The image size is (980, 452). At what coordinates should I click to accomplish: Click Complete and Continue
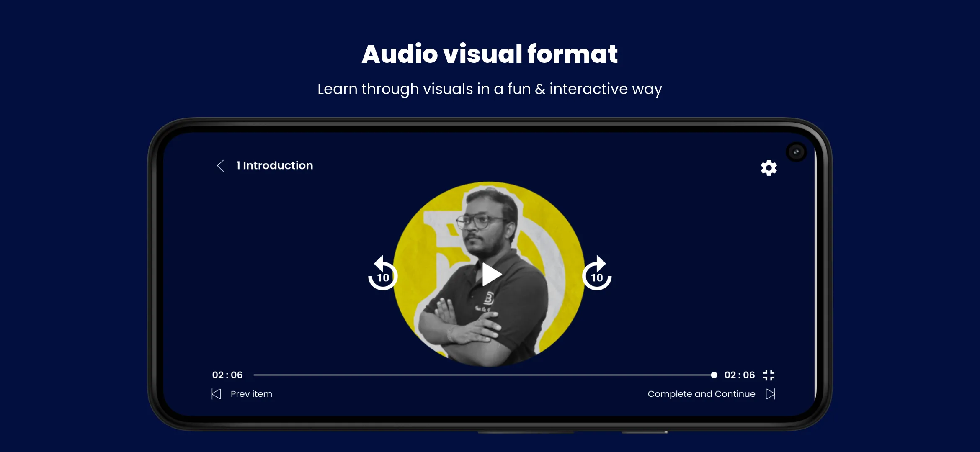701,394
